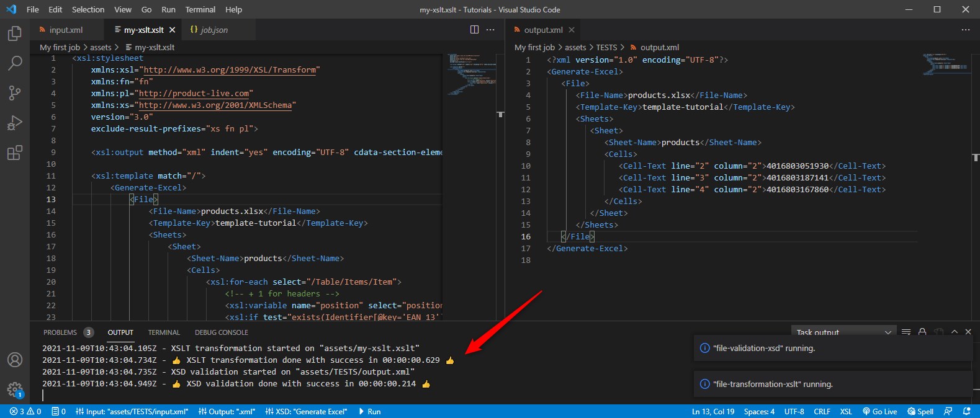The image size is (980, 418).
Task: Click Run in the status bar
Action: [370, 412]
